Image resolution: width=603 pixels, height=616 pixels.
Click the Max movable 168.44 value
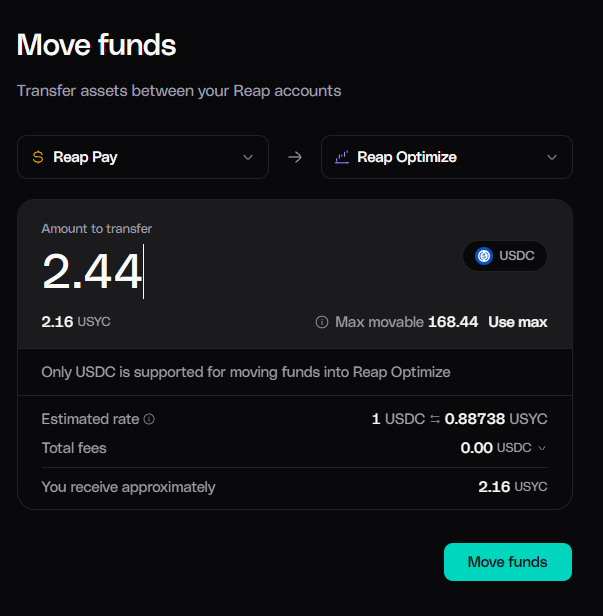453,322
